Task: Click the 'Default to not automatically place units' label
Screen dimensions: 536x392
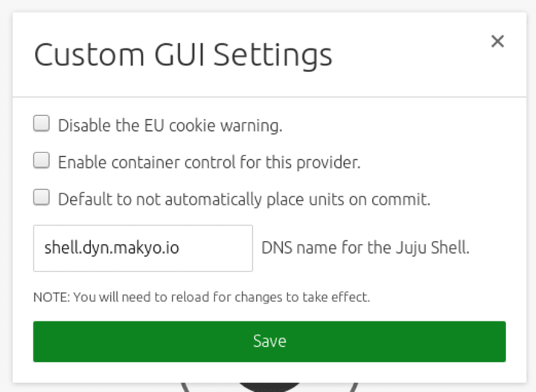Action: (244, 199)
